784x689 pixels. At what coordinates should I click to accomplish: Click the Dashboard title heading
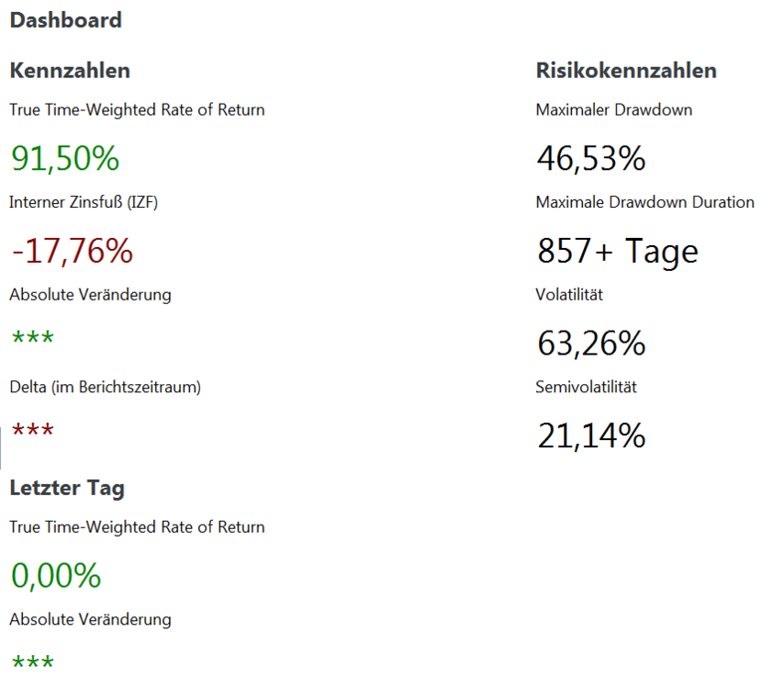pyautogui.click(x=65, y=20)
